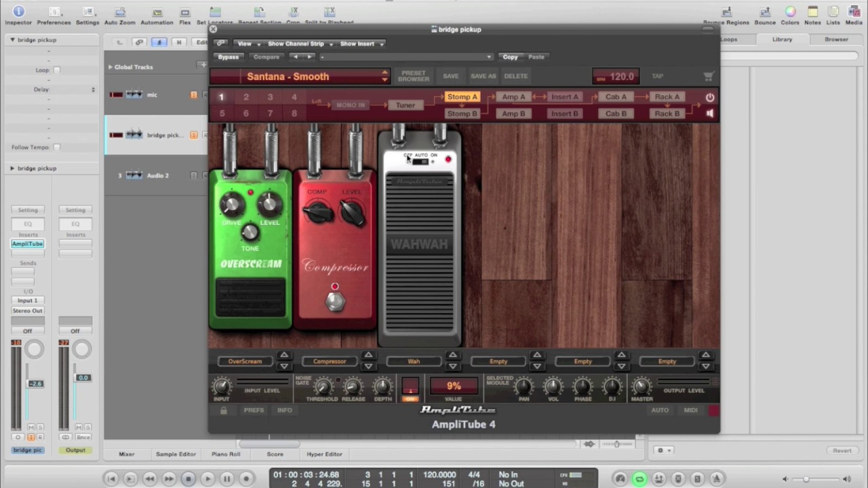The height and width of the screenshot is (488, 868).
Task: Open the Delay parameter popup in Inspector
Action: (x=93, y=89)
